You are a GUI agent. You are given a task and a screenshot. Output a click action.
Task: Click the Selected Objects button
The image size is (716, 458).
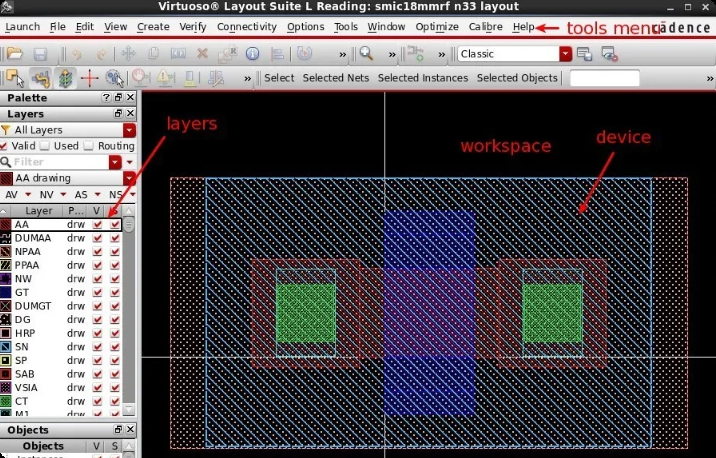pos(517,78)
